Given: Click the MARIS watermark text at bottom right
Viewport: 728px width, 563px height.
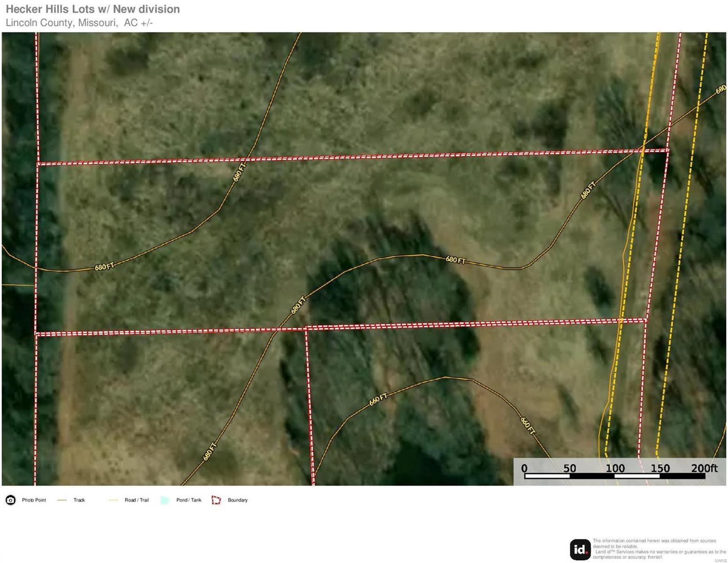Looking at the screenshot, I should click(x=720, y=561).
